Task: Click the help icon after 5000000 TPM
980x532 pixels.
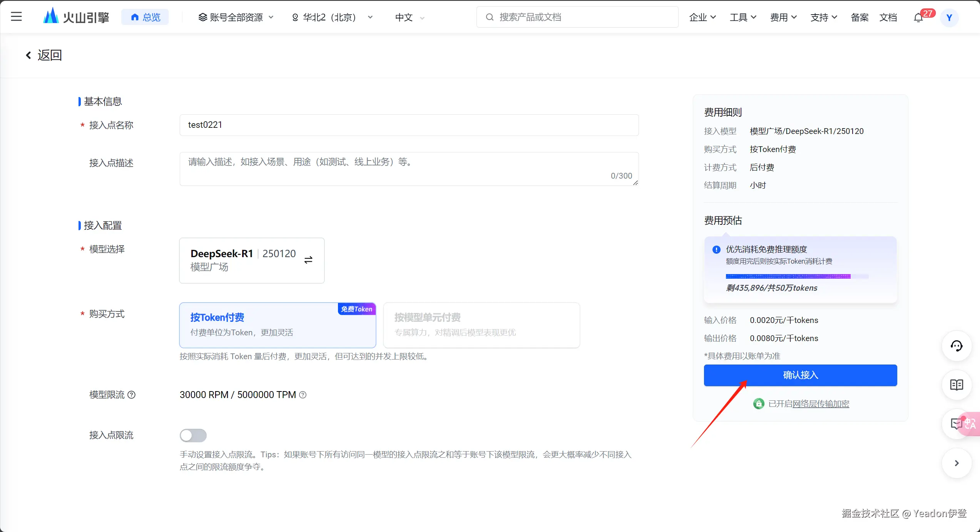Action: 303,395
